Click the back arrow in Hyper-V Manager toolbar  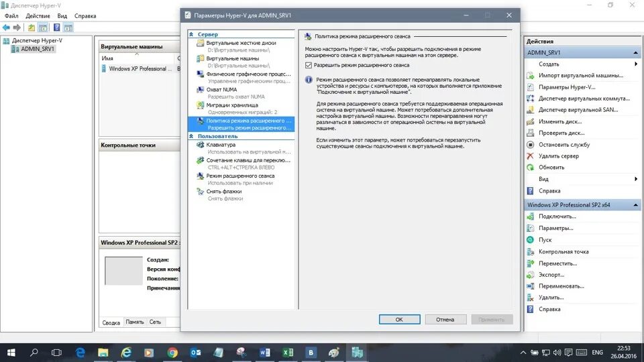pyautogui.click(x=6, y=27)
